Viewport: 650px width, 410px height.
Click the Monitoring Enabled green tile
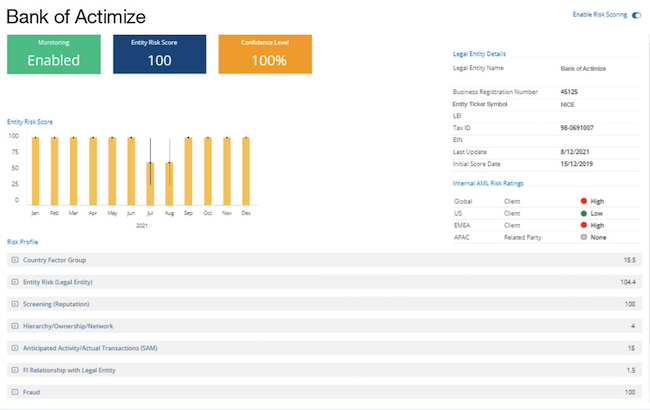54,54
